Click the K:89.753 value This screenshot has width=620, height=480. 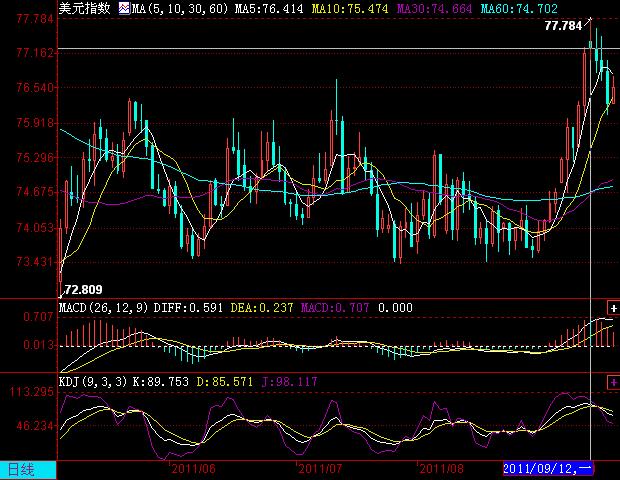[x=161, y=382]
